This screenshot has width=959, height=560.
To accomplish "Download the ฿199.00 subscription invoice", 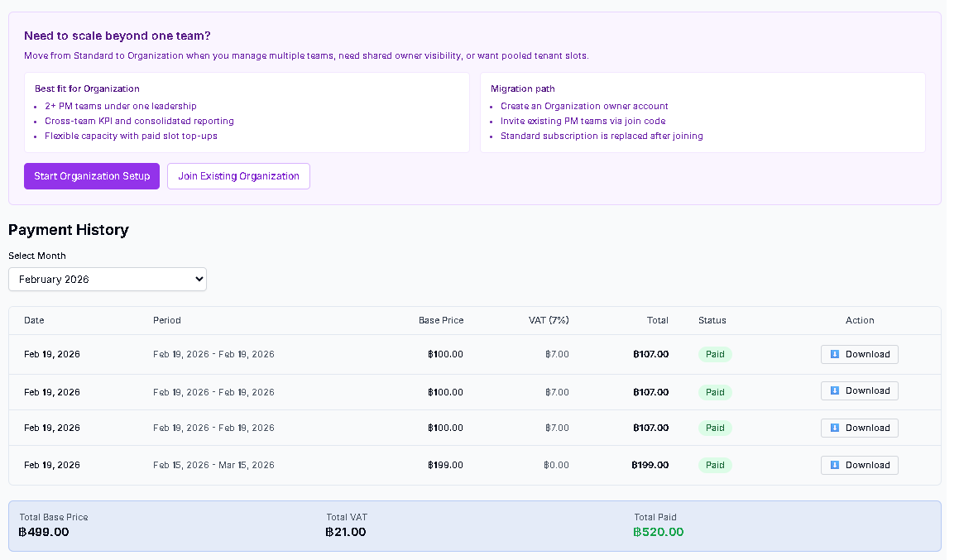I will (859, 465).
